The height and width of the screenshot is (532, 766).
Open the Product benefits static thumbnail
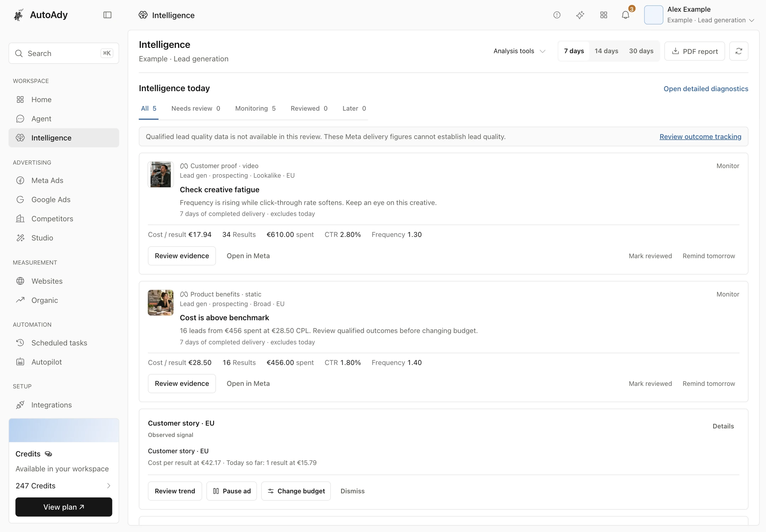(161, 303)
